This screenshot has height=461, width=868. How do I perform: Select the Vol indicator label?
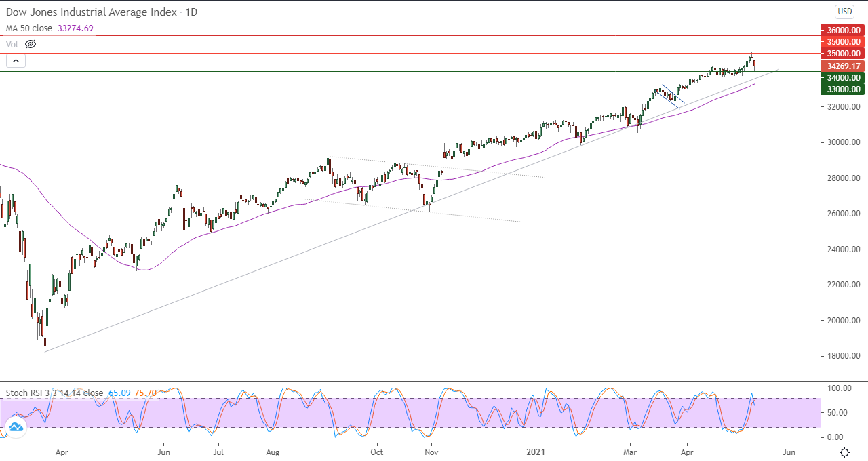click(12, 44)
